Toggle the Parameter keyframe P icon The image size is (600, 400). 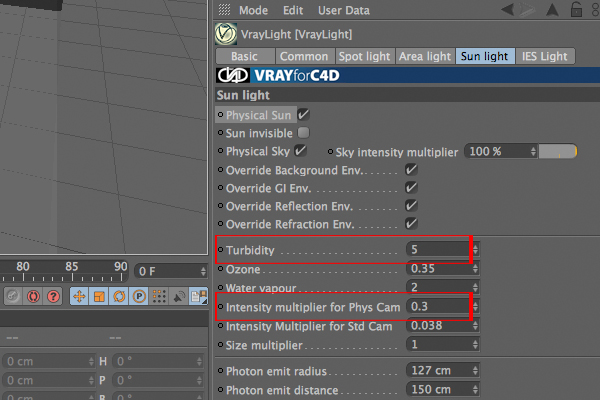(139, 297)
